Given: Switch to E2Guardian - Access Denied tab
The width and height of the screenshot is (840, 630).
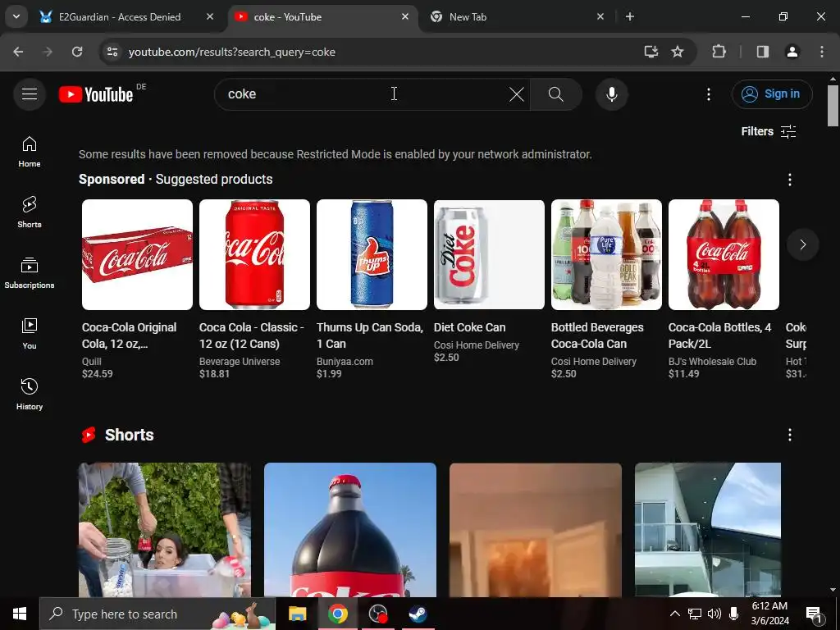Looking at the screenshot, I should [x=127, y=17].
